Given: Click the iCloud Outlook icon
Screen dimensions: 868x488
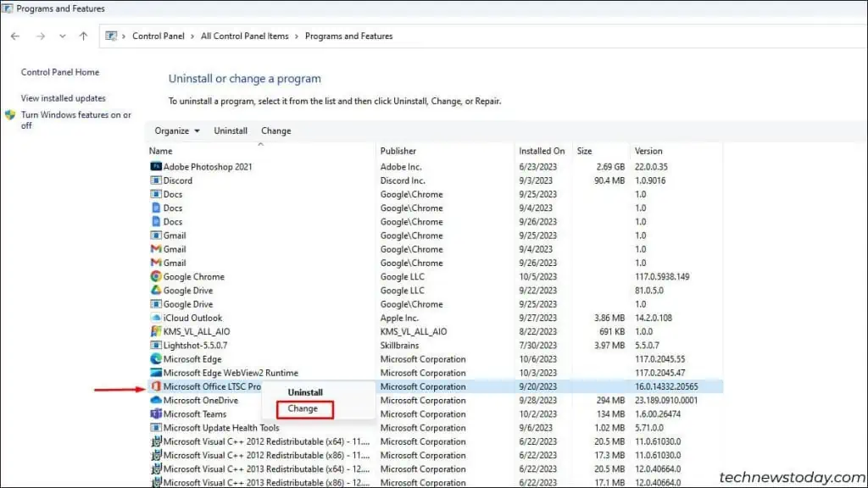Looking at the screenshot, I should (x=156, y=318).
